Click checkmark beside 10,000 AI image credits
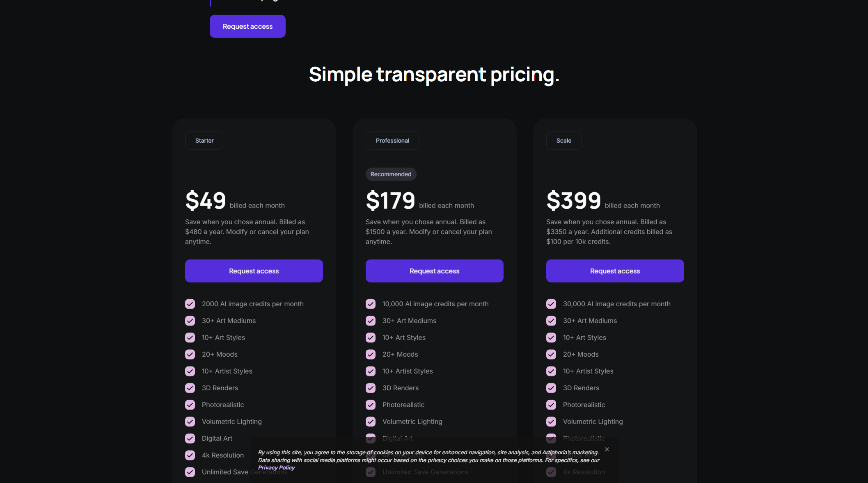The height and width of the screenshot is (483, 868). [x=371, y=304]
